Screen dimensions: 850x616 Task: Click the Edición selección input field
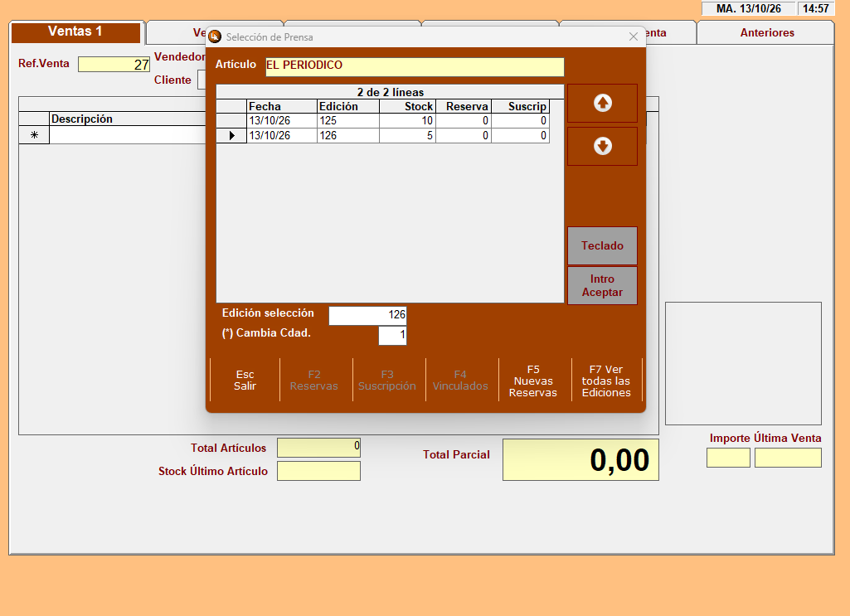pos(367,315)
